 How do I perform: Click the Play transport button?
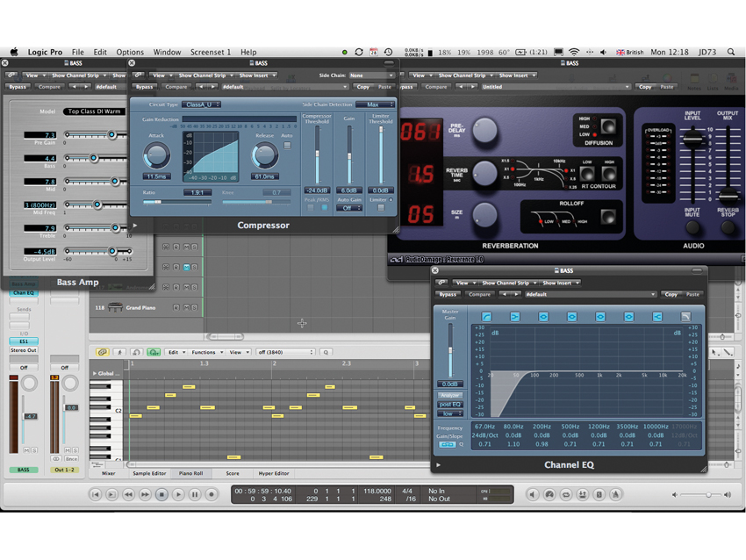(178, 495)
